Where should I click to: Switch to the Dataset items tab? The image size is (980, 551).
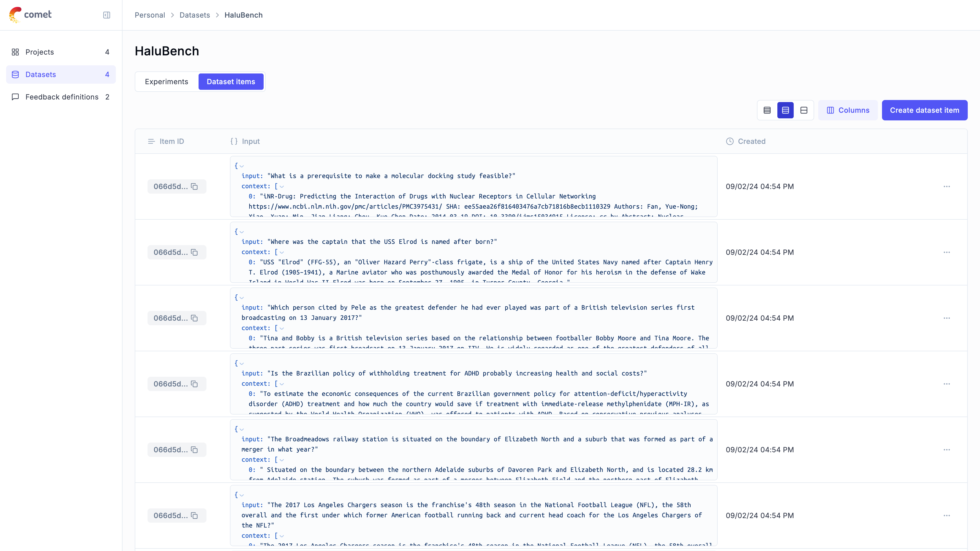point(231,82)
